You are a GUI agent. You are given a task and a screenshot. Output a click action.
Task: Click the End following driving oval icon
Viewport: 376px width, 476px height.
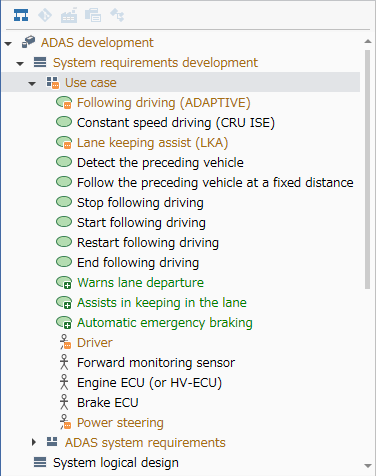64,262
